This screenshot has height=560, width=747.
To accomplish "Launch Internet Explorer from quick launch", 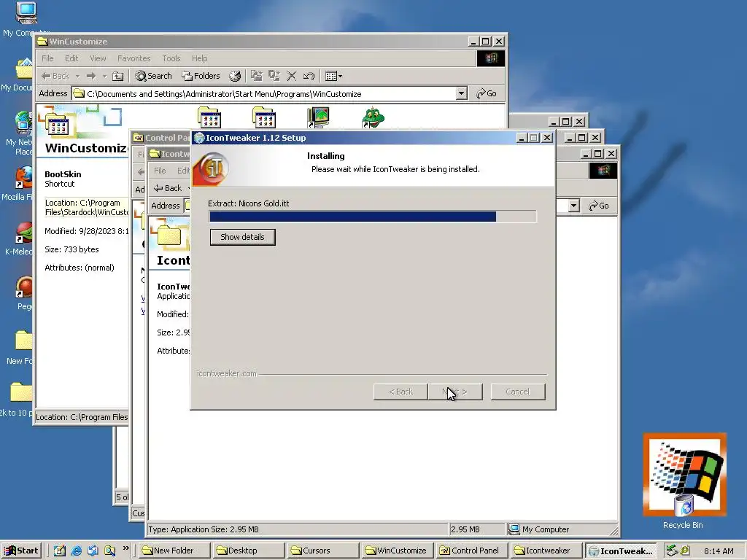I will click(x=76, y=551).
